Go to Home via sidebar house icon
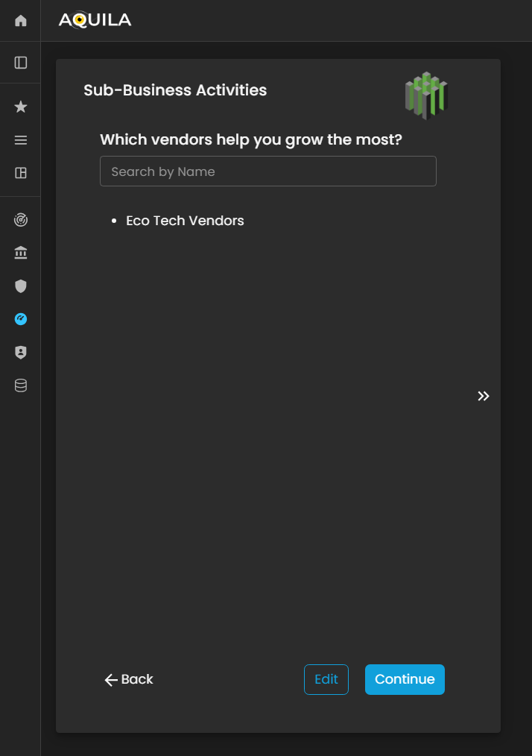Screen dimensions: 532x756 (21, 21)
